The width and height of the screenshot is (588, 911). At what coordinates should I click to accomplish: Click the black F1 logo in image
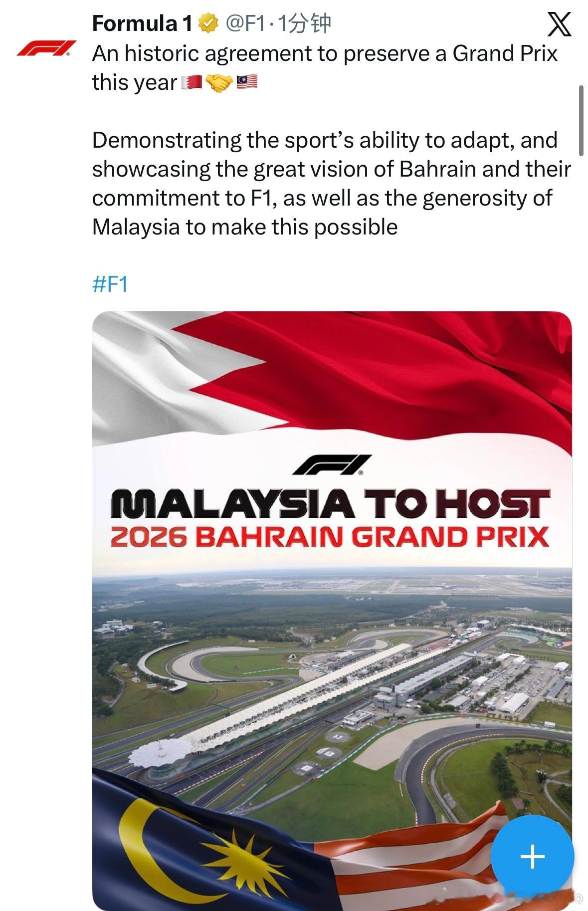point(332,464)
